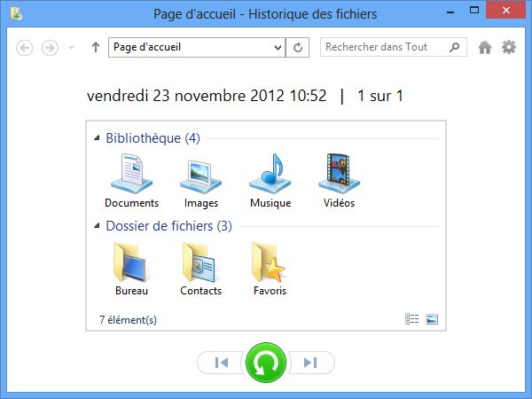Click the Home icon
The height and width of the screenshot is (399, 532).
(485, 48)
